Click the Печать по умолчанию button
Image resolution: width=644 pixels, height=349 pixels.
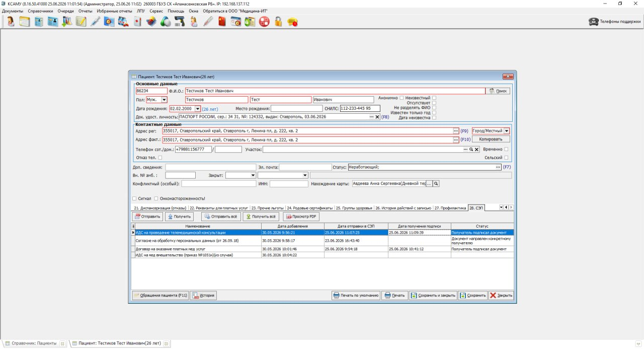(356, 296)
